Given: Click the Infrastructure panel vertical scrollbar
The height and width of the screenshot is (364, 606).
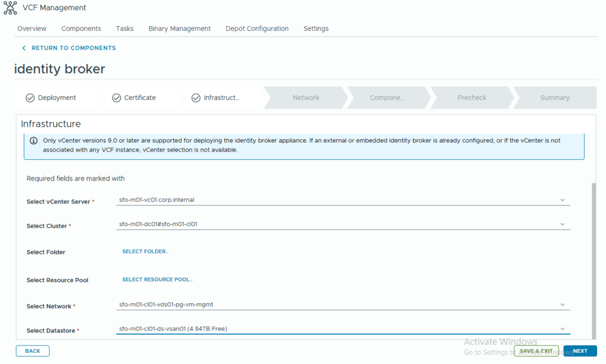Looking at the screenshot, I should (x=594, y=260).
